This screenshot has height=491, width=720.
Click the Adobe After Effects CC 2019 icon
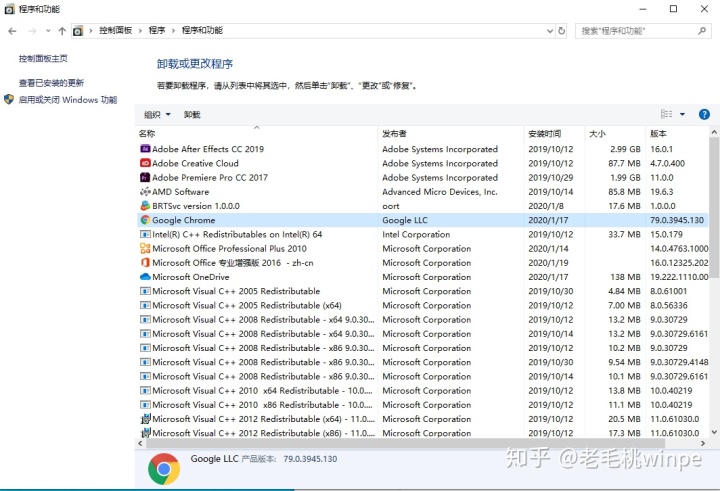(145, 149)
